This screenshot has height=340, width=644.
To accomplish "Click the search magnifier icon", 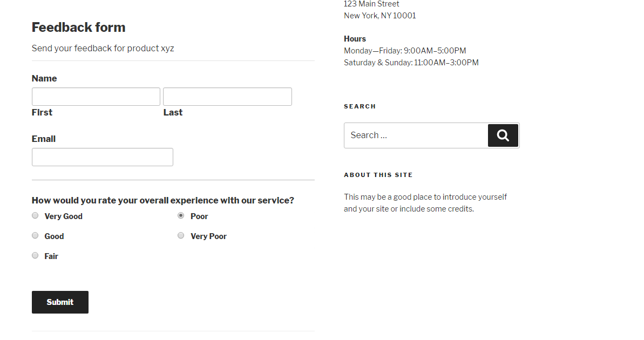I will (503, 135).
